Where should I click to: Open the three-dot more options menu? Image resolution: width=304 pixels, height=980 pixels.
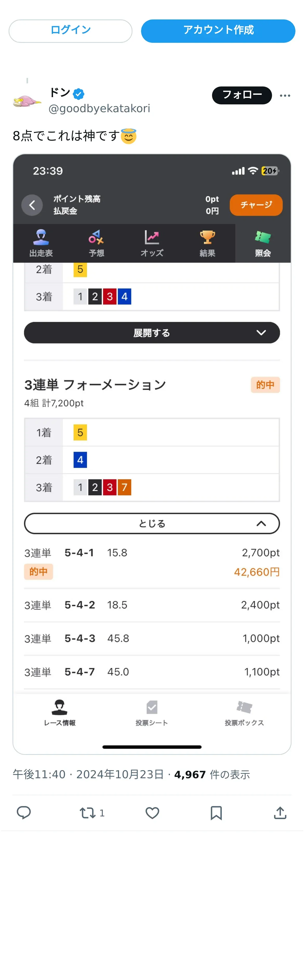pos(285,96)
